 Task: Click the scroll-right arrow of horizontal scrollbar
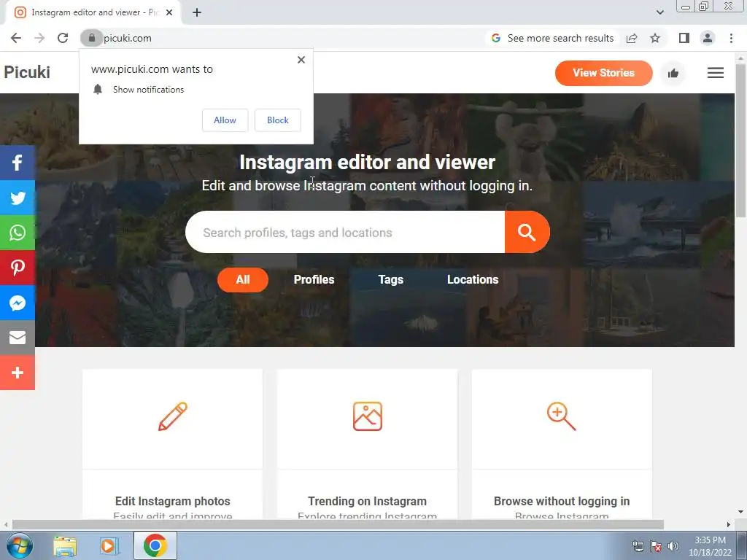[729, 525]
